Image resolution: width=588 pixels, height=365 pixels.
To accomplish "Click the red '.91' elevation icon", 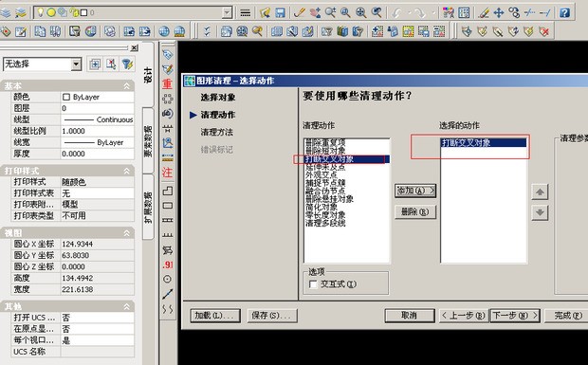I will pyautogui.click(x=168, y=265).
